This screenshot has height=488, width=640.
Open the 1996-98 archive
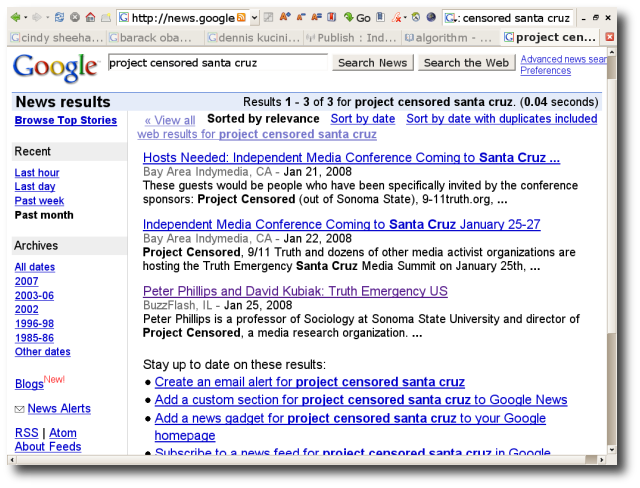(34, 324)
